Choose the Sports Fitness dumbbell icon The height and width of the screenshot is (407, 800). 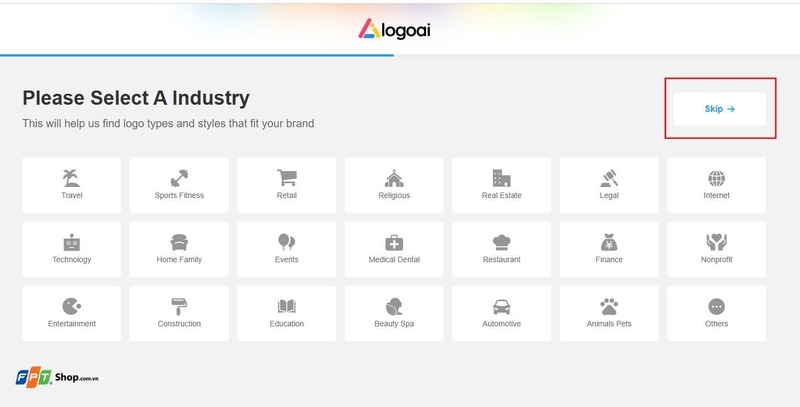179,178
